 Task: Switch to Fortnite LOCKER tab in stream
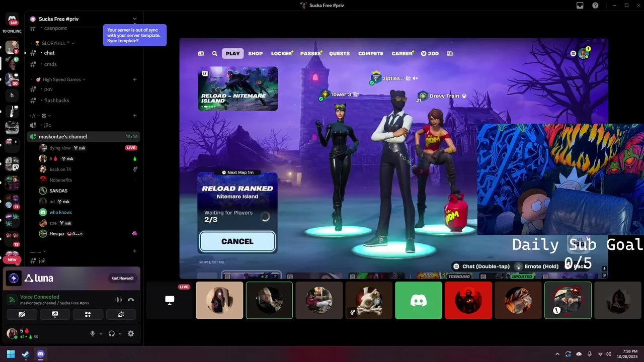tap(282, 53)
